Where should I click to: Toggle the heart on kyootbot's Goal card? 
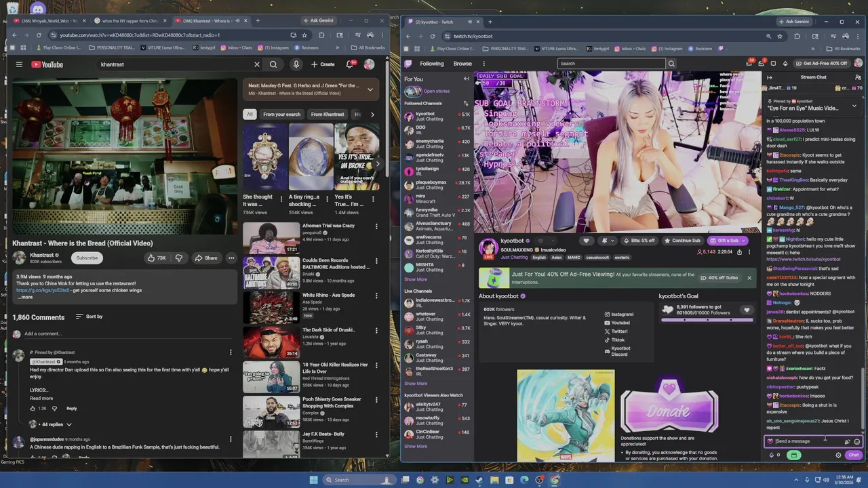[x=747, y=310]
